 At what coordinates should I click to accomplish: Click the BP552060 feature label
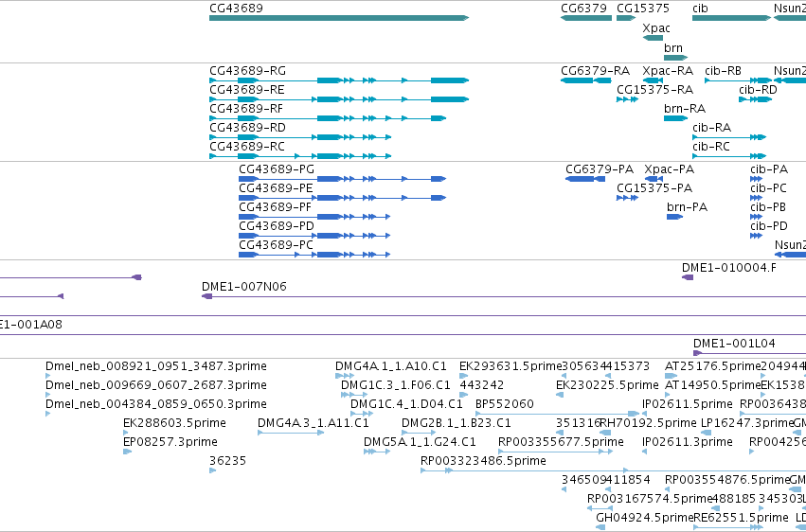pyautogui.click(x=505, y=404)
